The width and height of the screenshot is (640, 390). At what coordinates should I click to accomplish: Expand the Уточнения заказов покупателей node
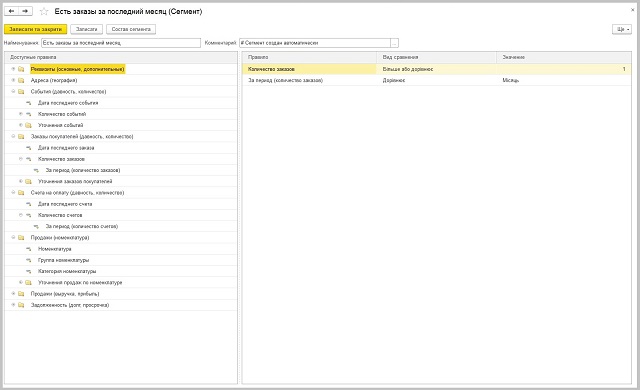click(x=21, y=182)
